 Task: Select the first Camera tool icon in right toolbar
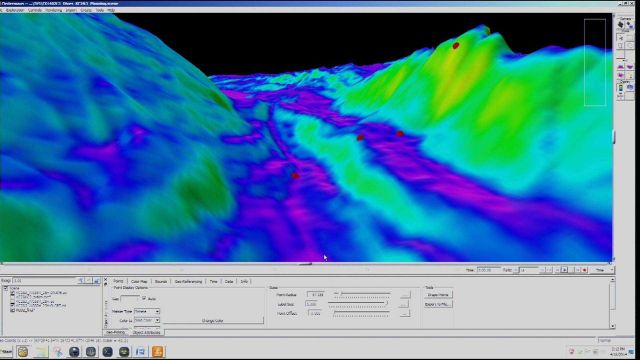pyautogui.click(x=620, y=24)
